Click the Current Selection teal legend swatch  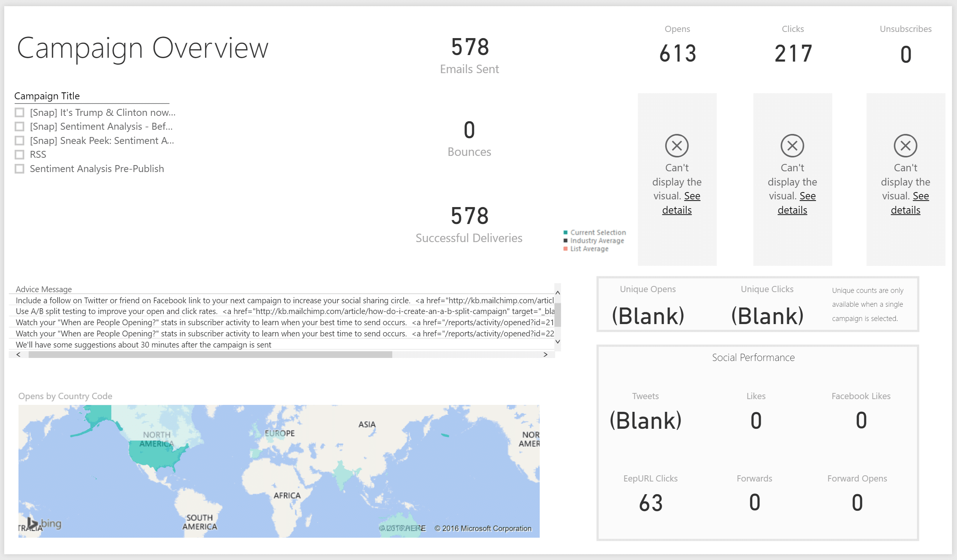(565, 232)
